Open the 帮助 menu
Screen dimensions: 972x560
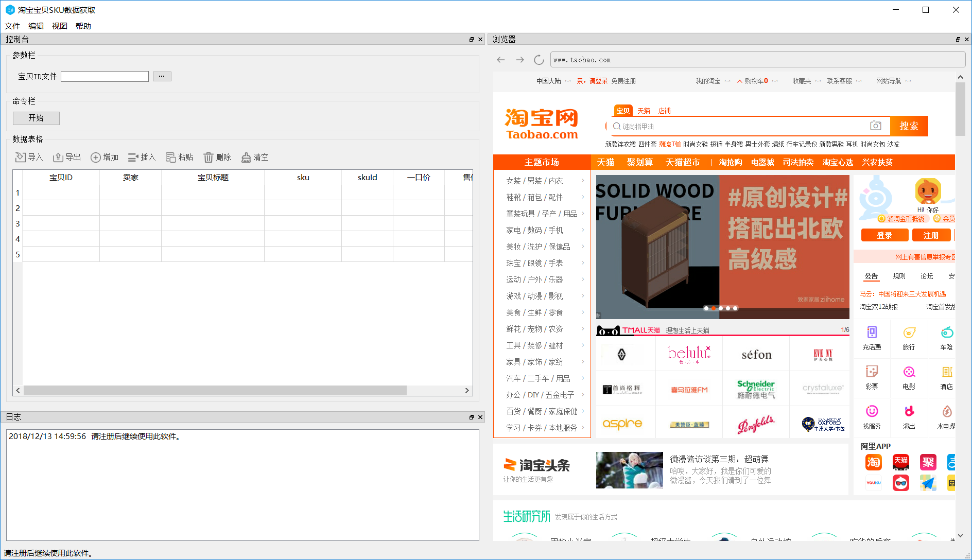(x=83, y=26)
